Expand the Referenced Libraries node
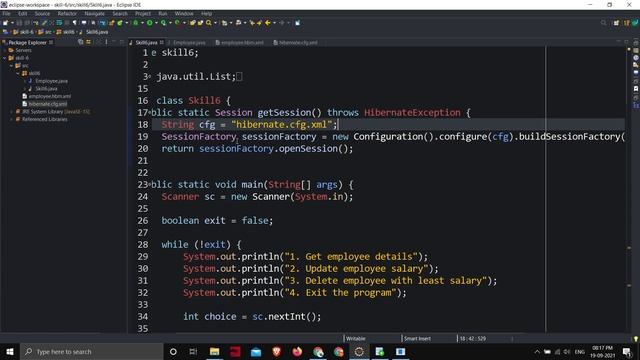The image size is (640, 360). coord(11,119)
